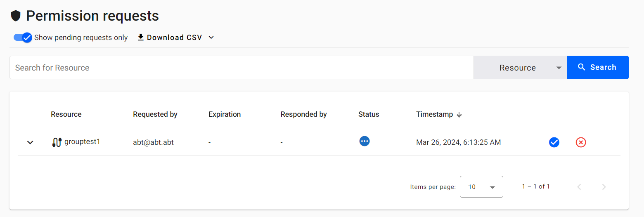
Task: Click the Timestamp sort arrow
Action: 459,115
